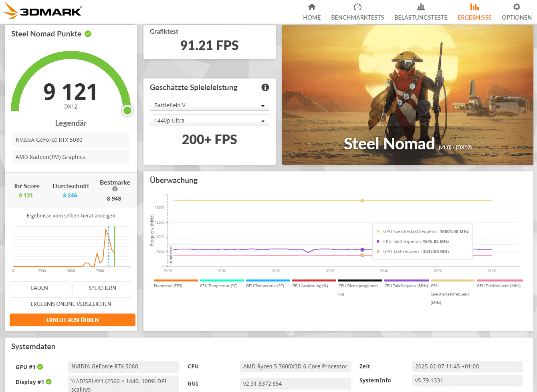The width and height of the screenshot is (537, 392).
Task: Click the GUI version v2.31.8372 s64
Action: (x=295, y=384)
